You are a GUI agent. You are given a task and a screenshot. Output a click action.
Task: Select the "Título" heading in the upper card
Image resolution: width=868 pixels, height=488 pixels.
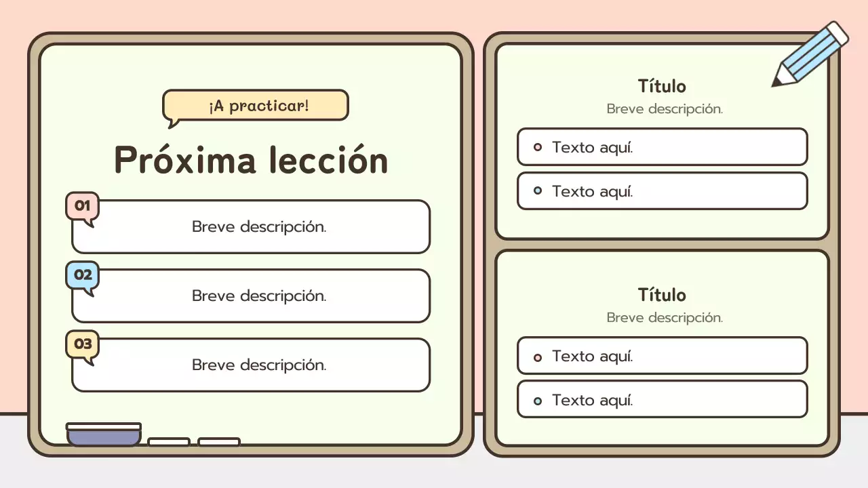(x=662, y=86)
